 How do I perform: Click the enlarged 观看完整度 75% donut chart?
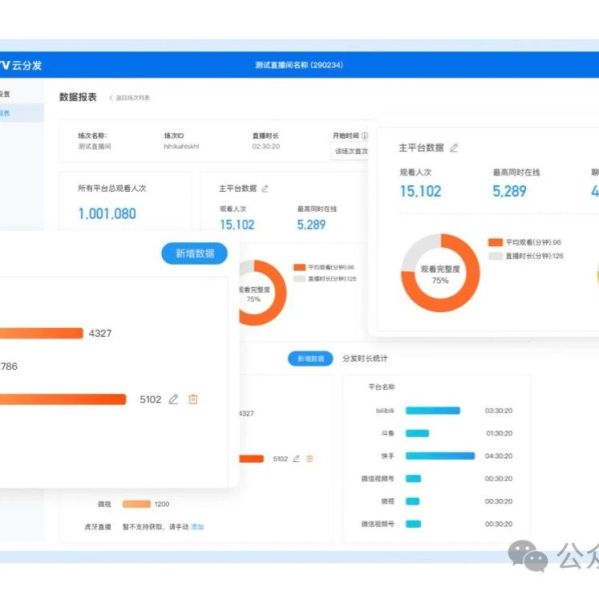click(441, 273)
